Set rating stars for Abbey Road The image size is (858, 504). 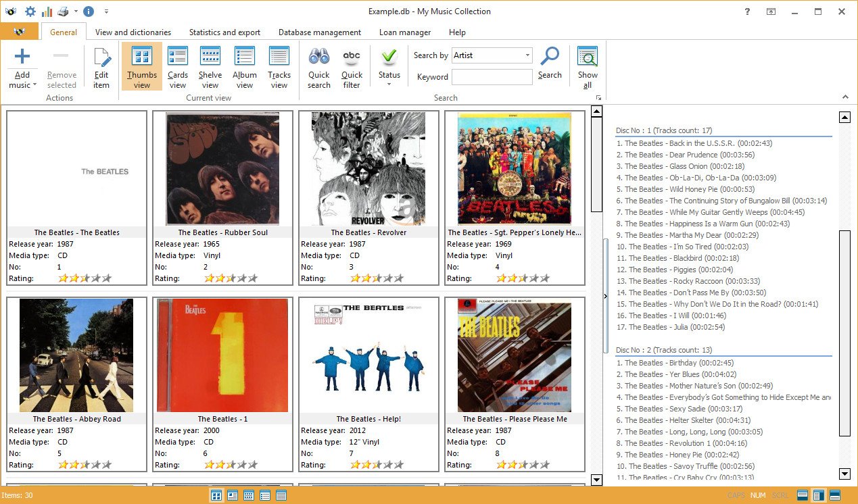click(x=85, y=465)
